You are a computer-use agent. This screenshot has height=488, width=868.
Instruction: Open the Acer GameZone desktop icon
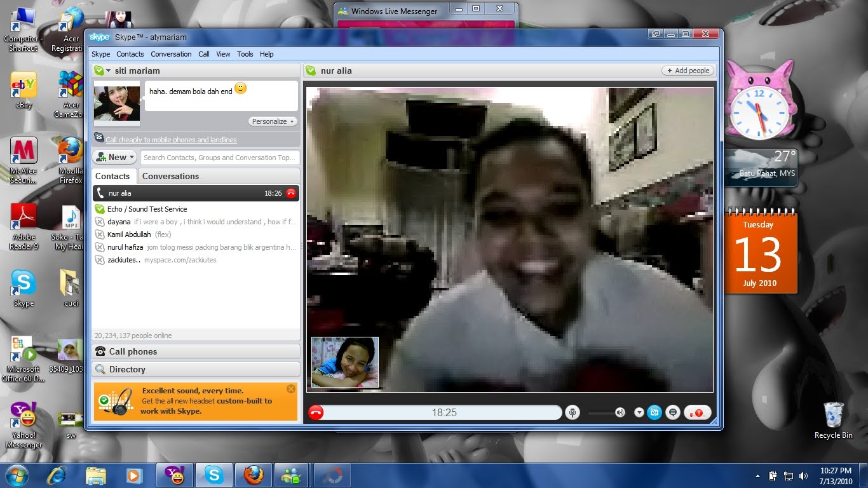click(71, 95)
